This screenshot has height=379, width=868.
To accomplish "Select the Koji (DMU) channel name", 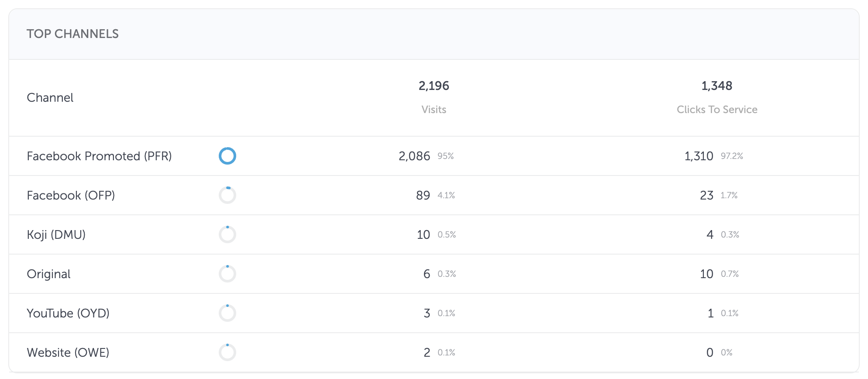I will point(56,234).
